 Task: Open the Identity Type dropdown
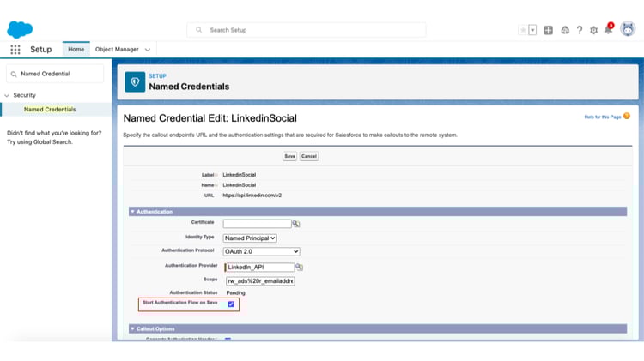(x=250, y=238)
